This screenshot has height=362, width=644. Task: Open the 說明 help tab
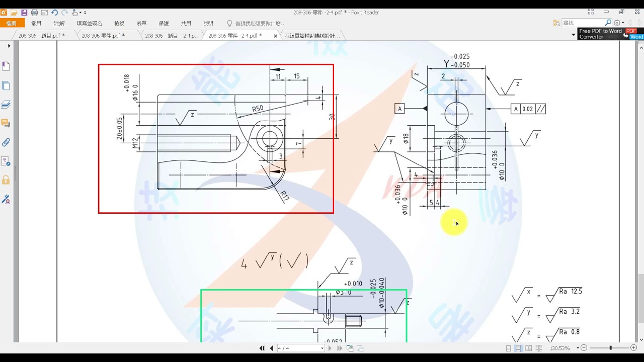[x=208, y=23]
